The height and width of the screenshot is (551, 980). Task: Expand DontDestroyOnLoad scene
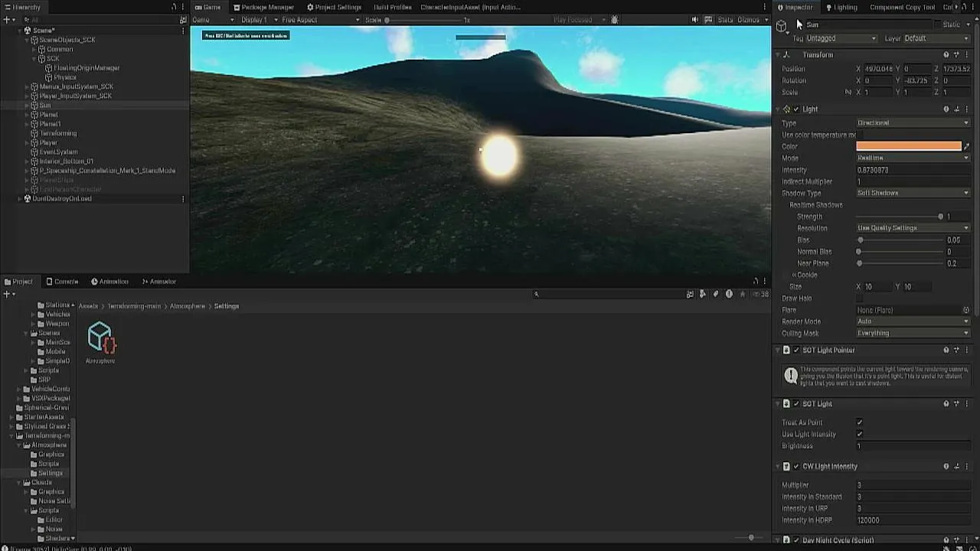(20, 199)
